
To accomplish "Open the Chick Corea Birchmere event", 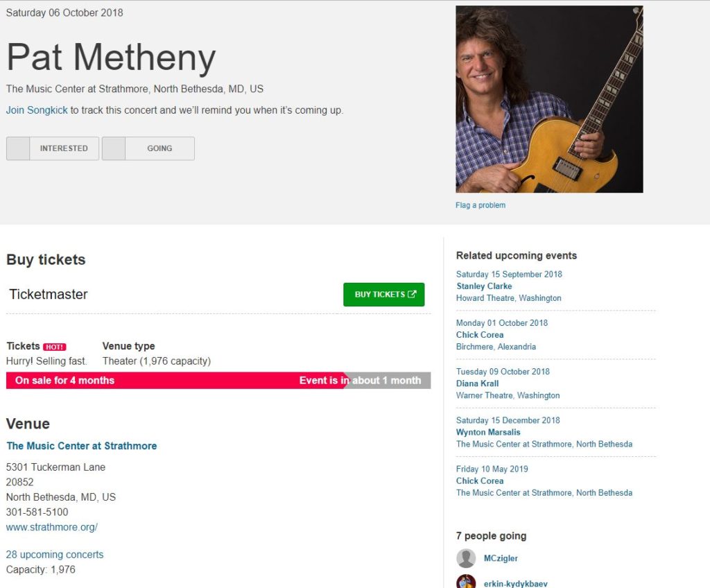I will coord(479,334).
